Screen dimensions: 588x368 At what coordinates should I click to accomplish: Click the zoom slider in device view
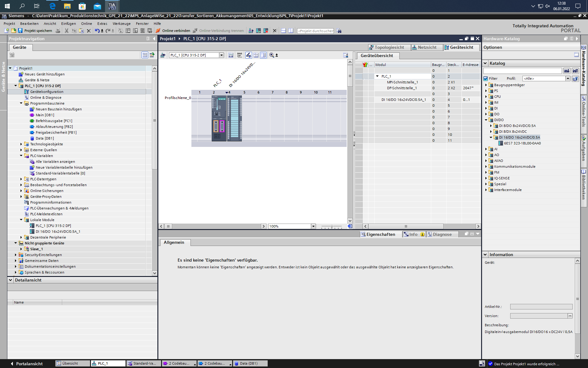coord(332,226)
